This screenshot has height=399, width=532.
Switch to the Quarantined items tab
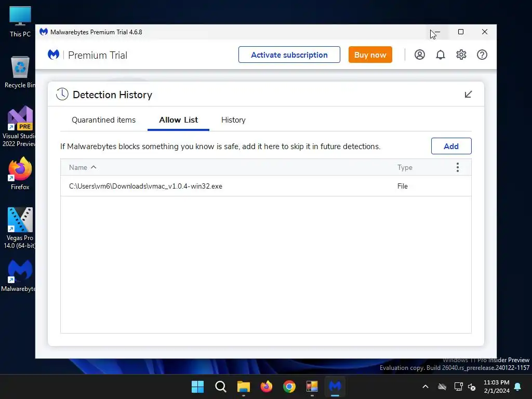pos(103,120)
